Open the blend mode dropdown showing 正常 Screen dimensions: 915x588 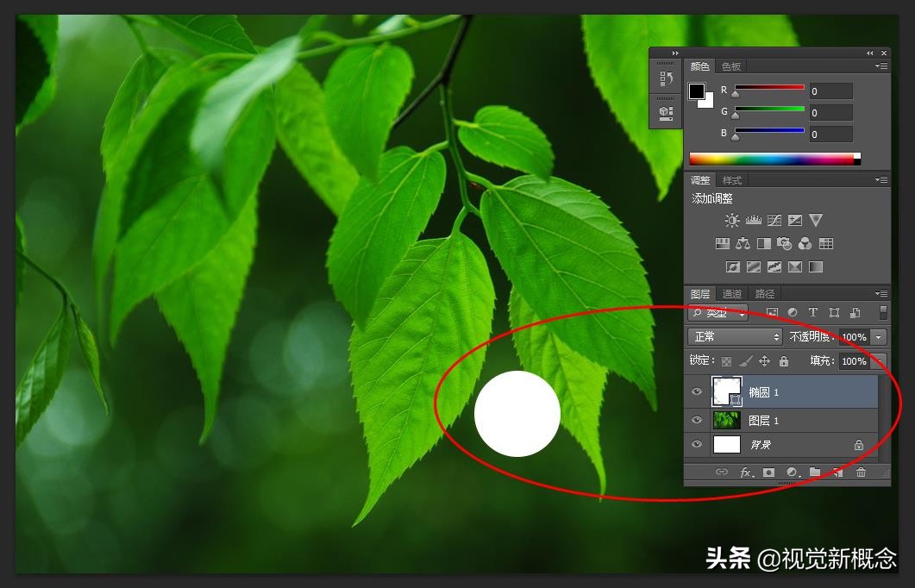[x=735, y=337]
